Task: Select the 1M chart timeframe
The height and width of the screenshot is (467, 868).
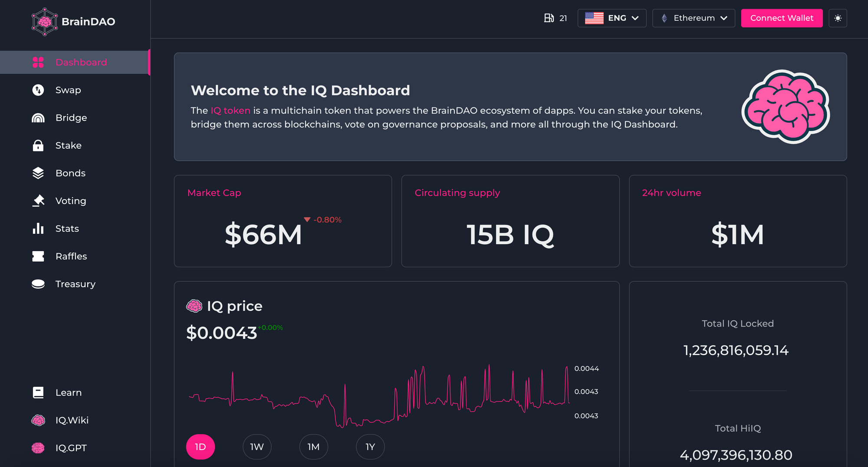Action: (x=313, y=447)
